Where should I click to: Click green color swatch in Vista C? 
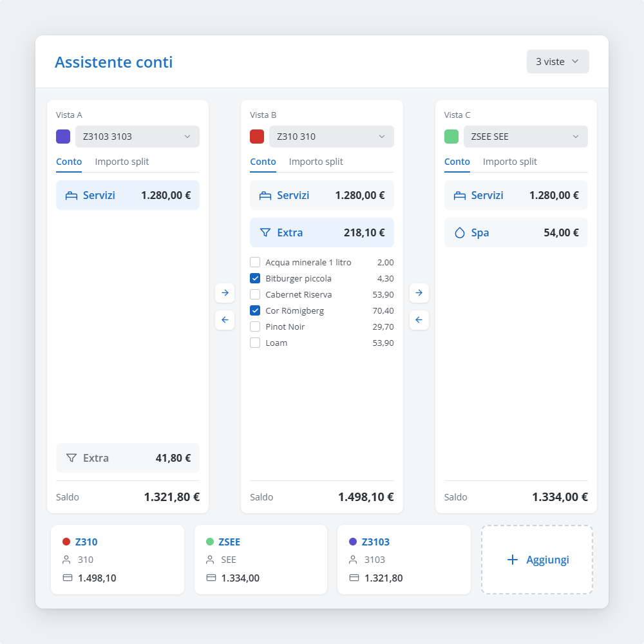451,137
